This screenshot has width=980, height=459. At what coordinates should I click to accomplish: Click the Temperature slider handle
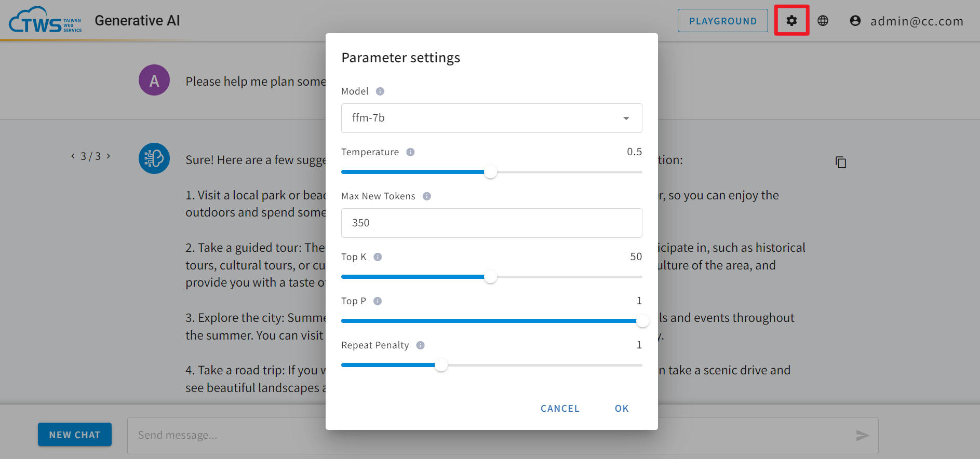(x=490, y=172)
